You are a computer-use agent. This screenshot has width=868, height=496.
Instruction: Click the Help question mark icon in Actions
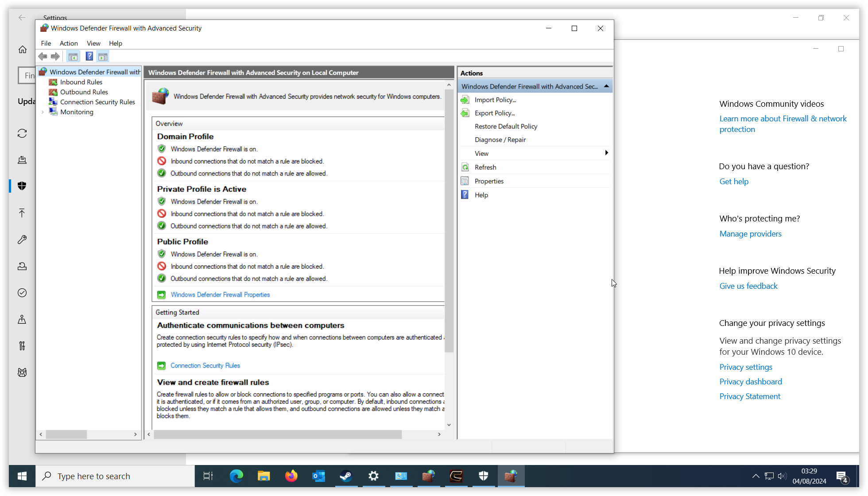coord(465,194)
